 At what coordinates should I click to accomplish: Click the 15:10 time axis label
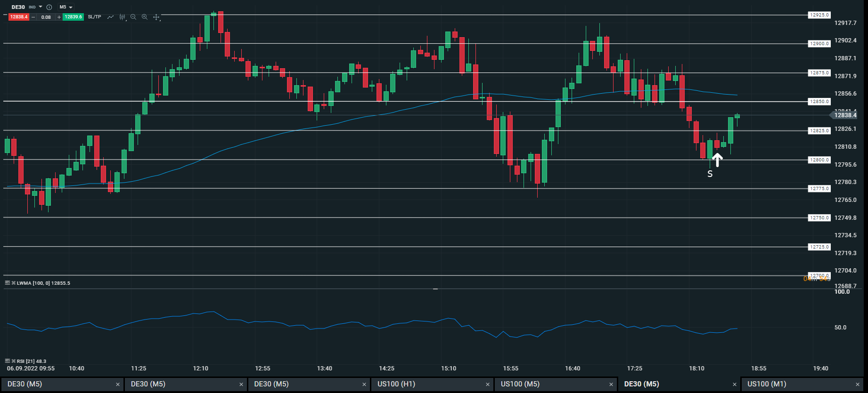pyautogui.click(x=449, y=369)
